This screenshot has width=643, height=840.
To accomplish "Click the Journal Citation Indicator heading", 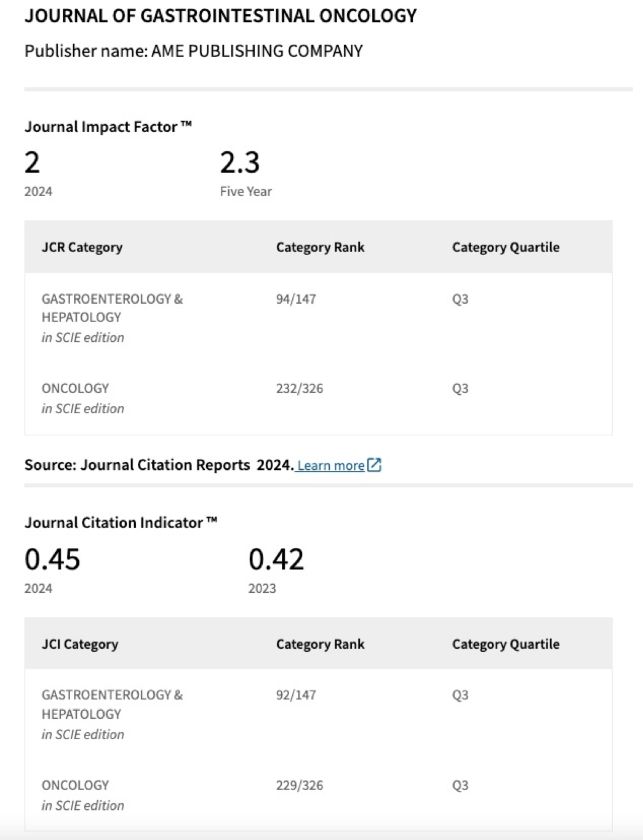I will (121, 523).
